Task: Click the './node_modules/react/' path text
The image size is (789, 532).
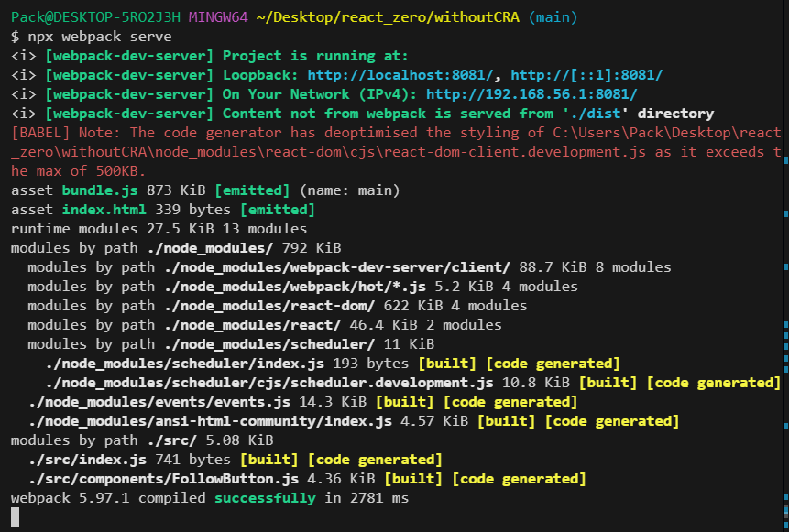Action: (252, 325)
